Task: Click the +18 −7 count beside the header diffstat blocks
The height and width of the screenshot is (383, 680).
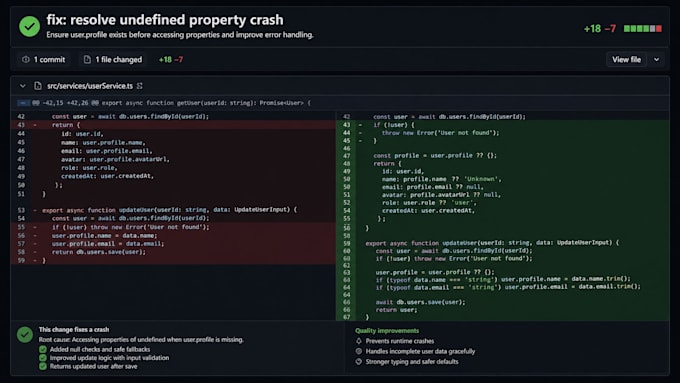Action: point(600,29)
